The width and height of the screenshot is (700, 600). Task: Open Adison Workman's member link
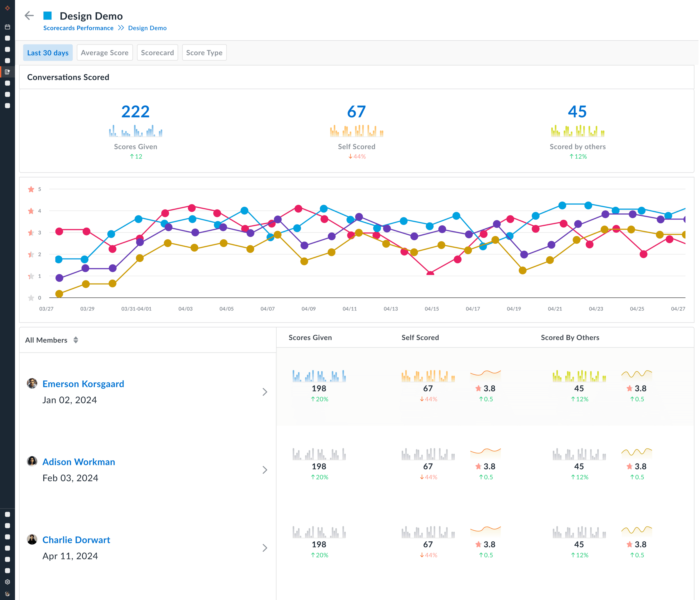click(x=79, y=462)
